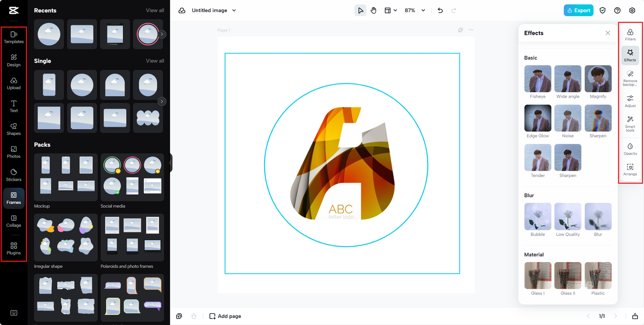This screenshot has width=644, height=325.
Task: Select the pointer selection tool
Action: (x=360, y=10)
